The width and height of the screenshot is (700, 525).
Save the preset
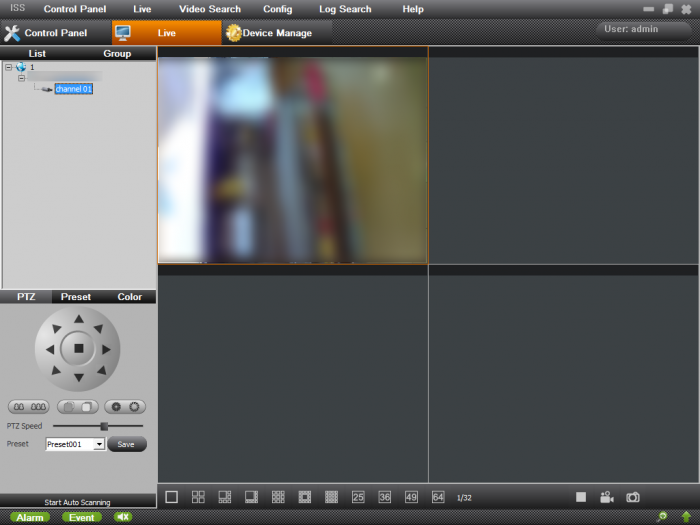[x=127, y=444]
